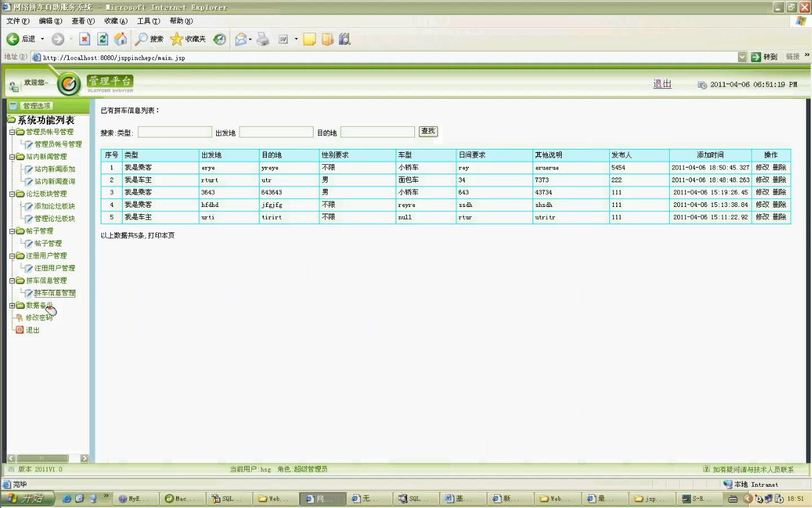
Task: Click the red 退出 icon in tree
Action: [19, 330]
